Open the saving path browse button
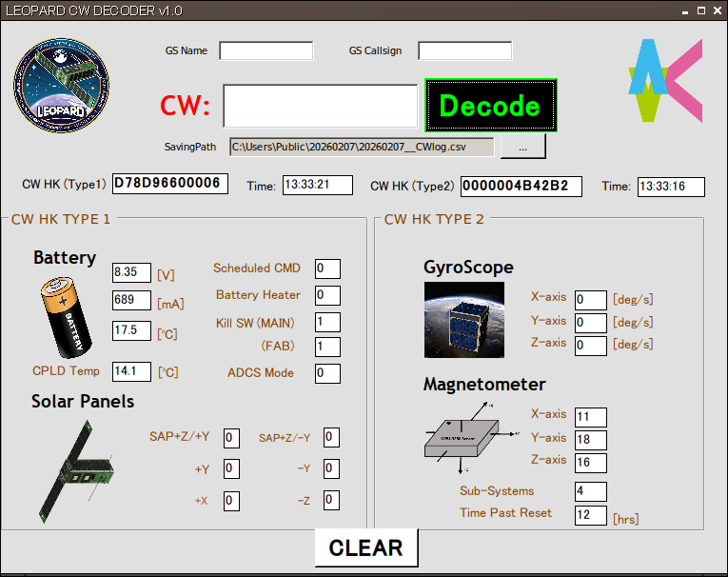This screenshot has width=728, height=577. point(522,147)
